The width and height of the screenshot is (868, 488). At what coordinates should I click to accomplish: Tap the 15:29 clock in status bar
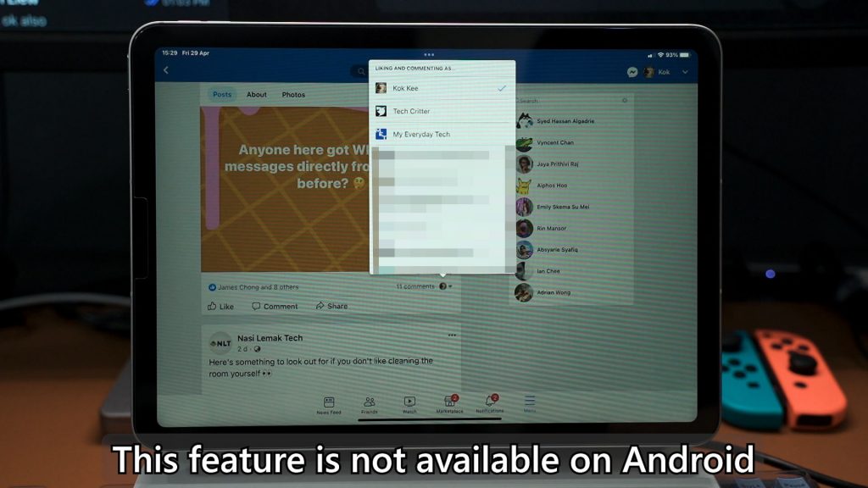[x=170, y=53]
